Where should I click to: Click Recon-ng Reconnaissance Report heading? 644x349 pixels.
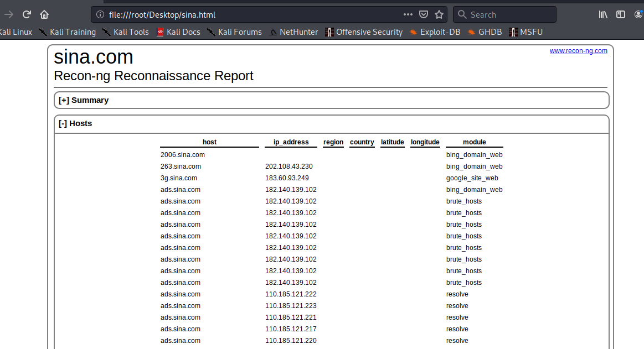click(x=153, y=76)
